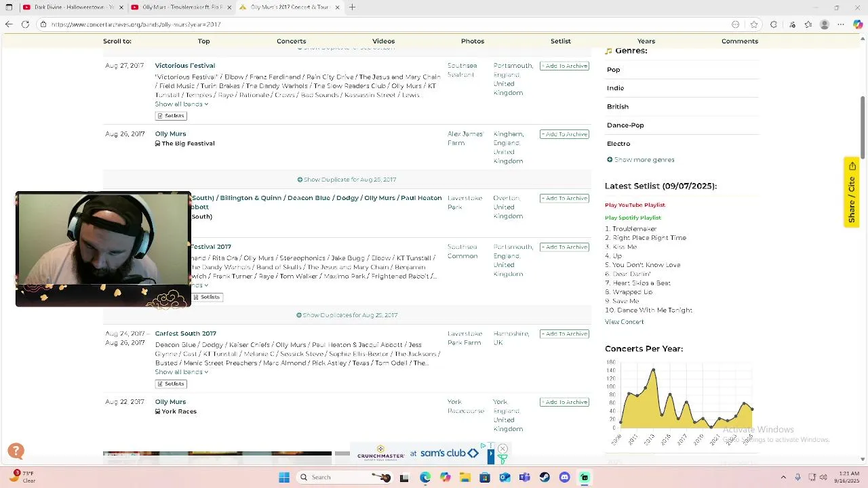Open View Concert under the setlist
This screenshot has width=868, height=488.
coord(625,322)
